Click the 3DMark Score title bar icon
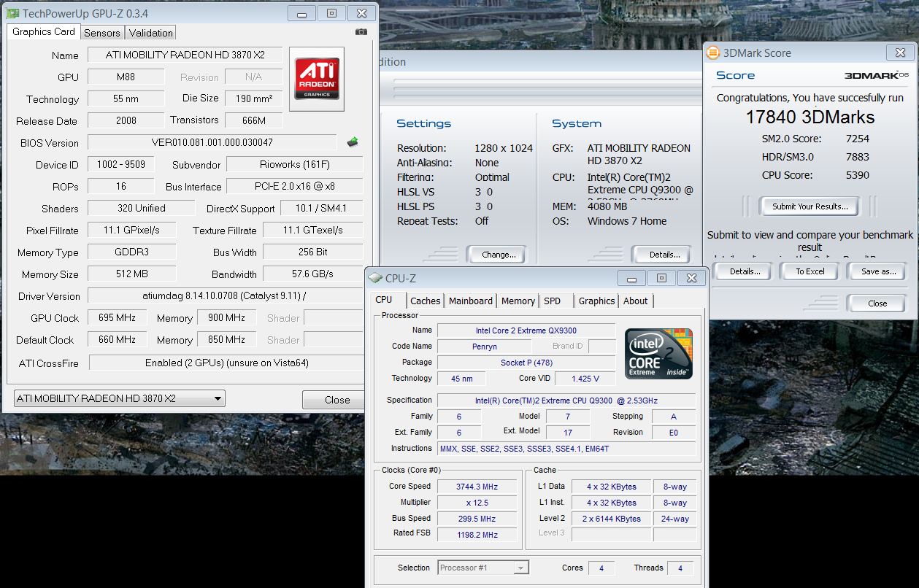This screenshot has height=588, width=919. click(x=712, y=53)
